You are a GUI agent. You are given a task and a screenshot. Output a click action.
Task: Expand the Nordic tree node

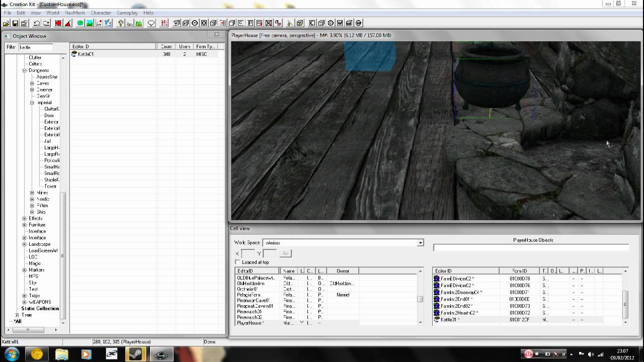coord(32,199)
